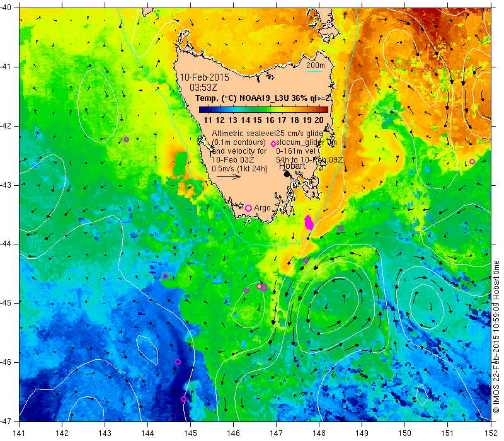
Task: Click latitude axis label '-47'
Action: click(6, 421)
